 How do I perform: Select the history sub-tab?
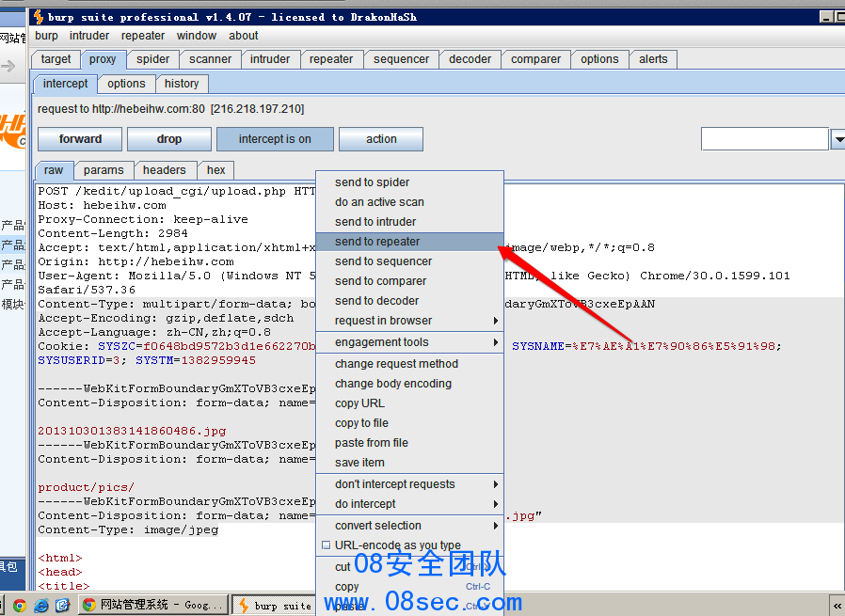point(182,84)
